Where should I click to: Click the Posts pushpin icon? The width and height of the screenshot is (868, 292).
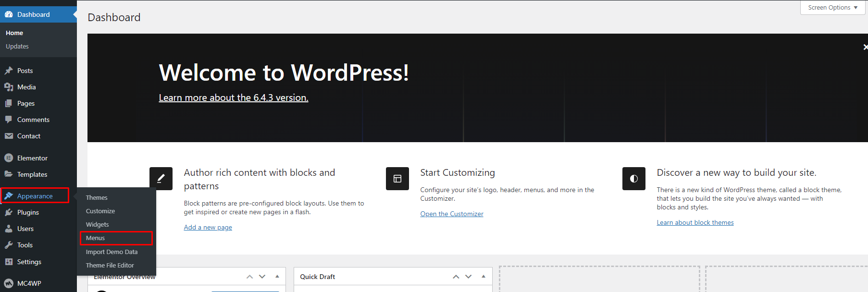pyautogui.click(x=9, y=71)
